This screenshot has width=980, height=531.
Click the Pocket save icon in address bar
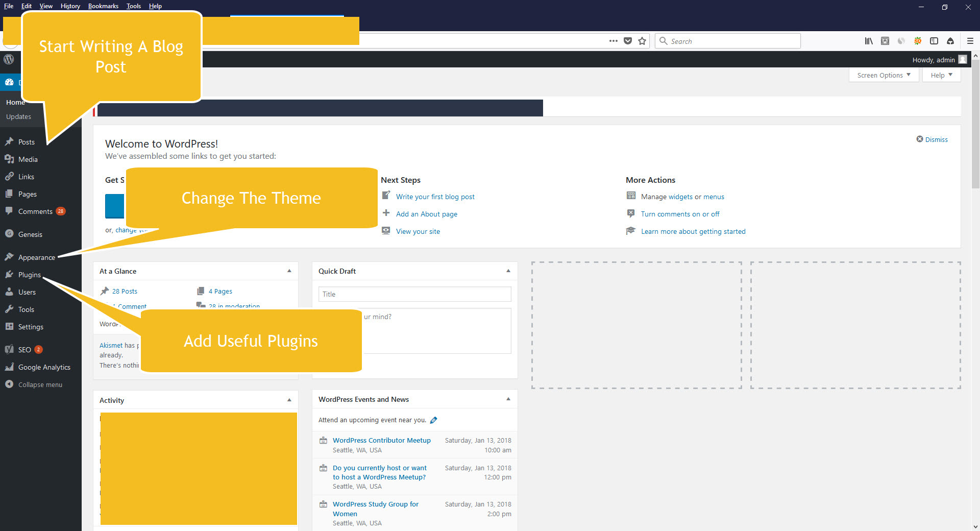click(628, 41)
